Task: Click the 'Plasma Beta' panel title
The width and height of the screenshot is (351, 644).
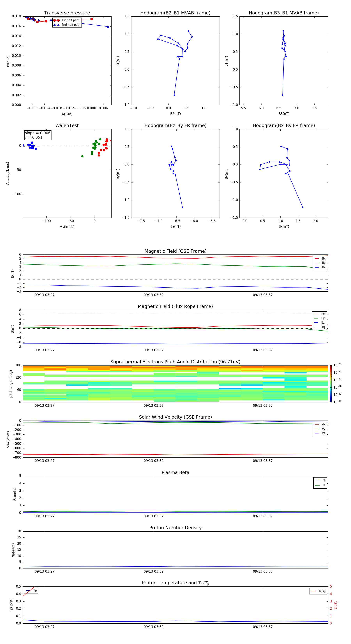Action: pos(175,472)
